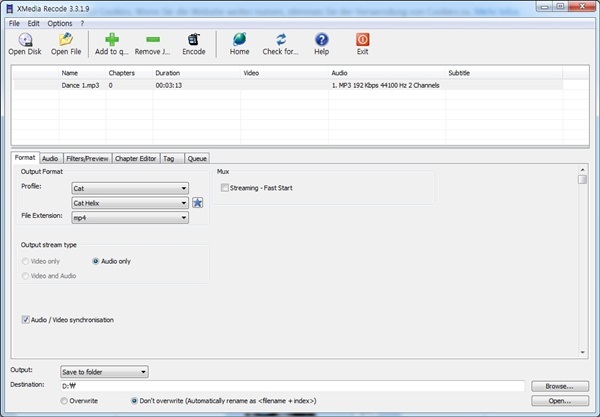Save profile as favorite with star icon
Viewport: 600px width, 417px height.
pos(197,203)
